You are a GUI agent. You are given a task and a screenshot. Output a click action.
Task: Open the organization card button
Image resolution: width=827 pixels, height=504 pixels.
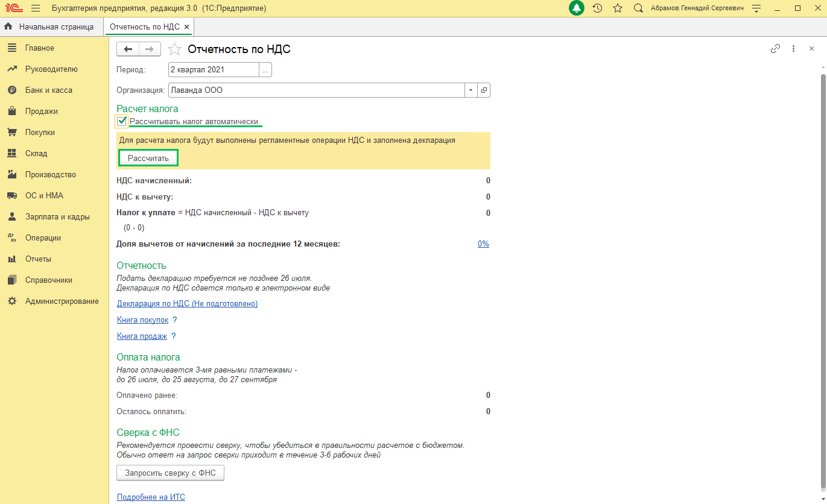[x=484, y=90]
